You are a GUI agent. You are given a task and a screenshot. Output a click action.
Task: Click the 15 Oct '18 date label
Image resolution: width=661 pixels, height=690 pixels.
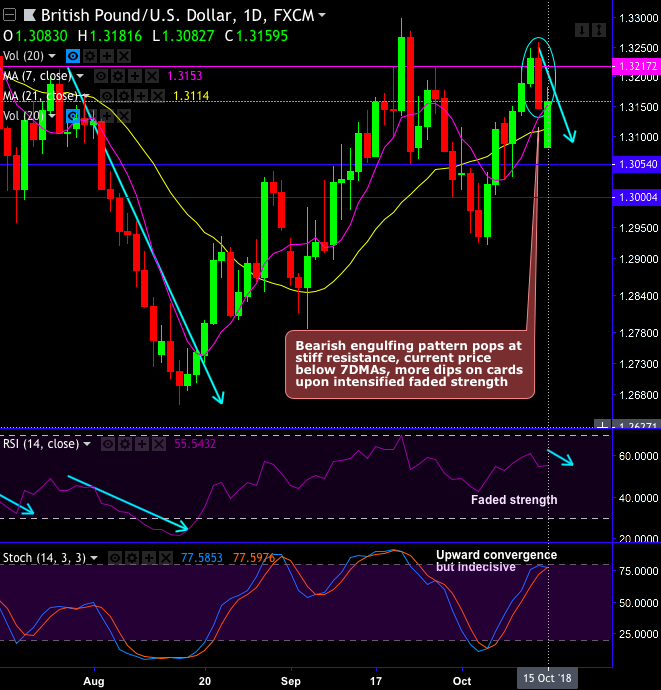(547, 678)
